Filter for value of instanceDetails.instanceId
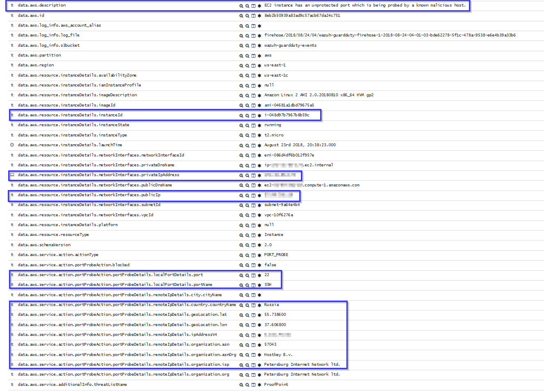This screenshot has height=392, width=544. [241, 116]
